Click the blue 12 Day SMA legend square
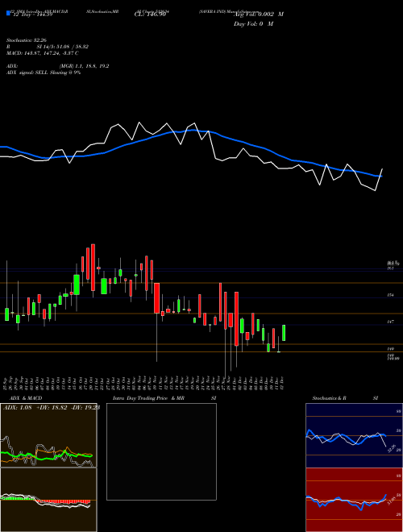 point(8,13)
